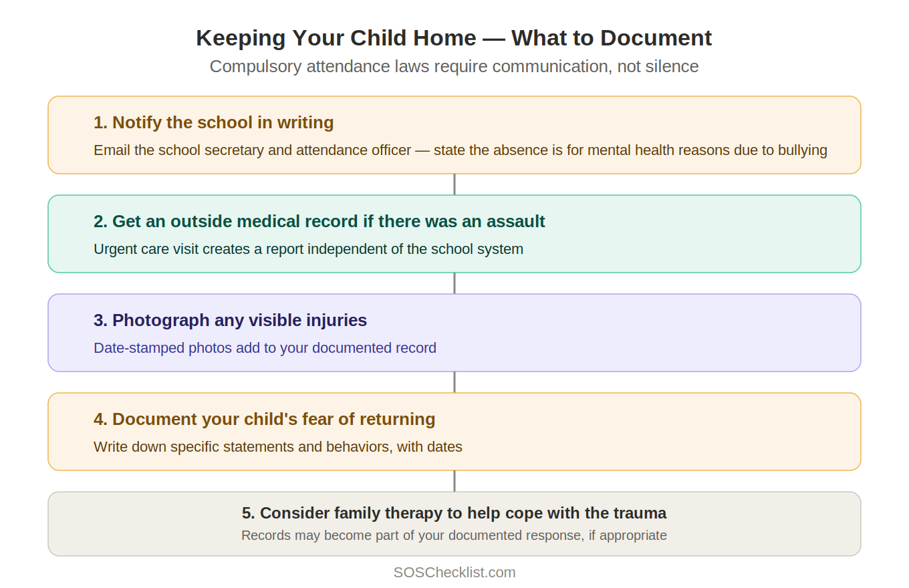Click the email school secretary description text

tap(461, 150)
